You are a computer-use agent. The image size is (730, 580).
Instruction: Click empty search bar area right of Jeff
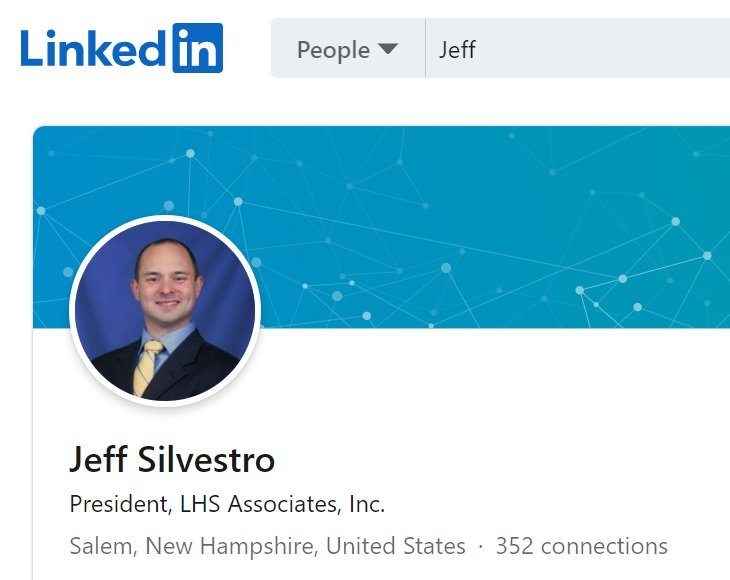[x=620, y=49]
